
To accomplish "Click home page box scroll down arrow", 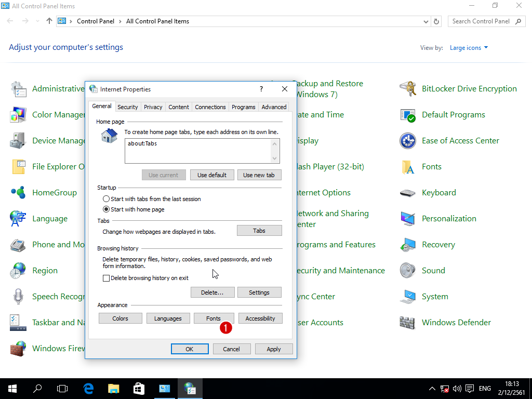I will [275, 158].
